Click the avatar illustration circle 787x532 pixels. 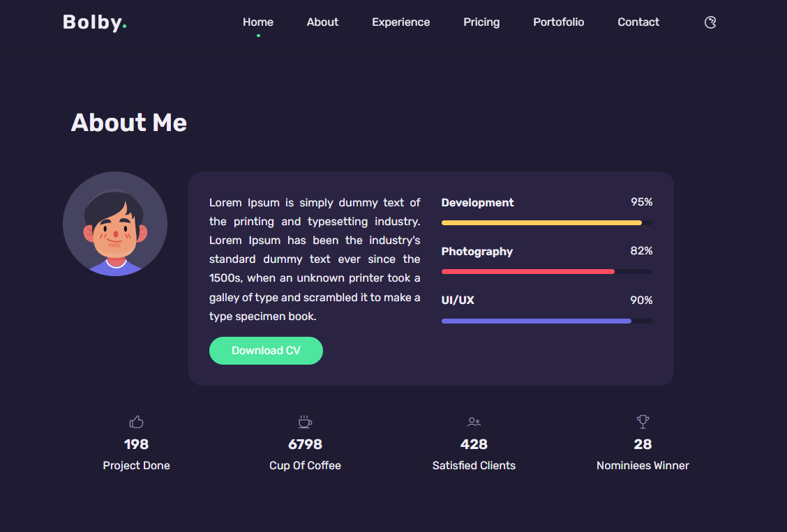point(115,223)
